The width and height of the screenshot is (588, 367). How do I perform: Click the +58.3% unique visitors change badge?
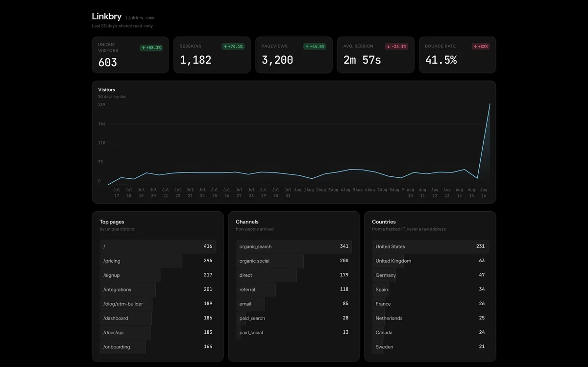[151, 48]
